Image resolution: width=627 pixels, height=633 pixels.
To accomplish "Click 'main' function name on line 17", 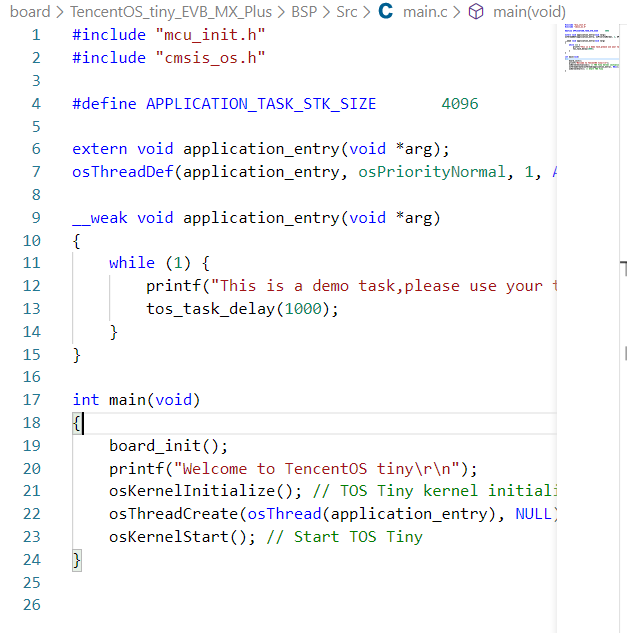I will coord(127,400).
